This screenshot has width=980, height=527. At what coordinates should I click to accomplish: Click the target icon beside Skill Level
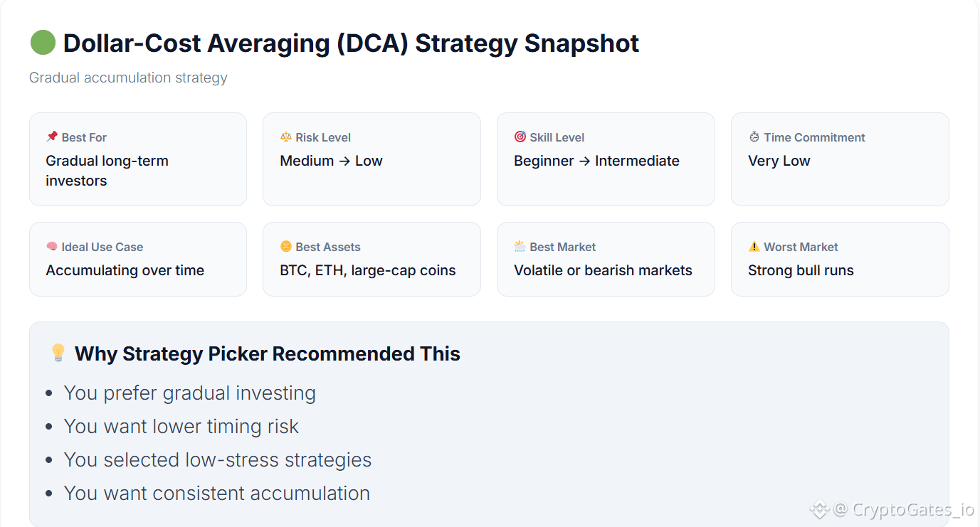coord(520,137)
